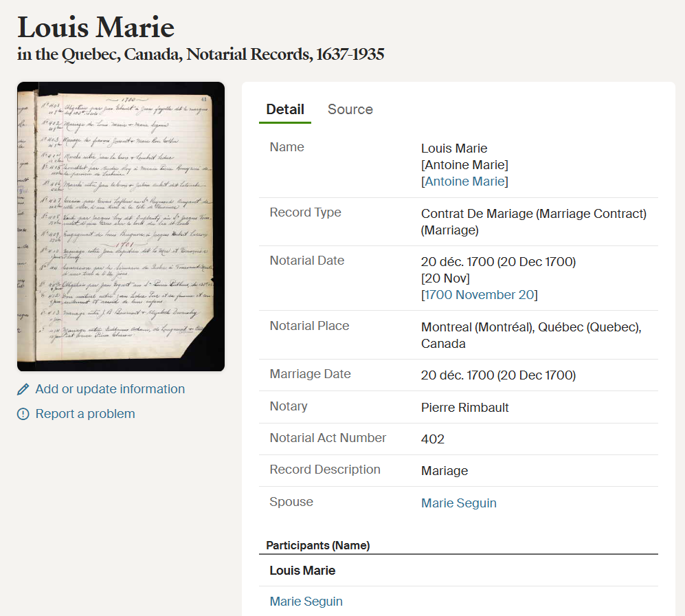
Task: Click the page title "Louis Marie"
Action: click(x=94, y=27)
